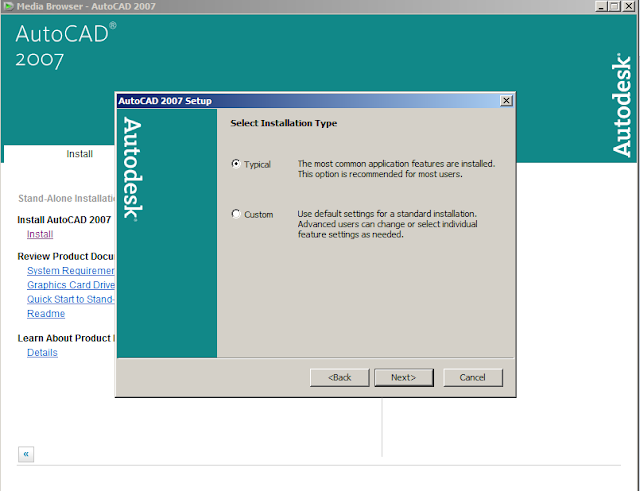Viewport: 640px width, 491px height.
Task: Switch to the Install tab in Media Browser
Action: click(x=79, y=154)
